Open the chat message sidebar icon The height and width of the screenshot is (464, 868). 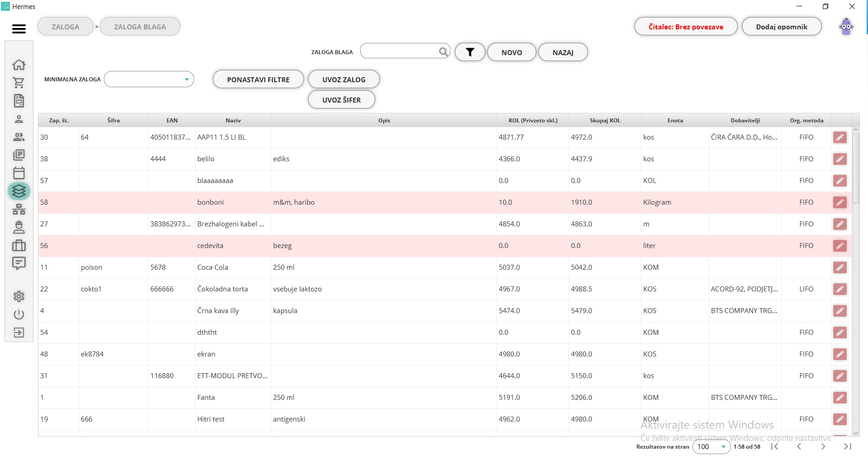[x=19, y=263]
